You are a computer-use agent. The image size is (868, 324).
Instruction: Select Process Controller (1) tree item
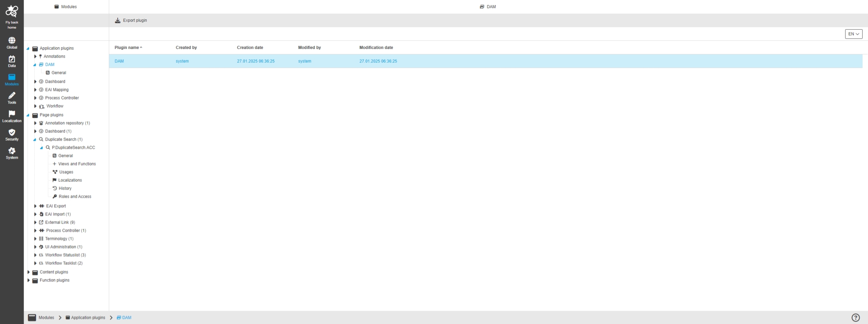[66, 231]
